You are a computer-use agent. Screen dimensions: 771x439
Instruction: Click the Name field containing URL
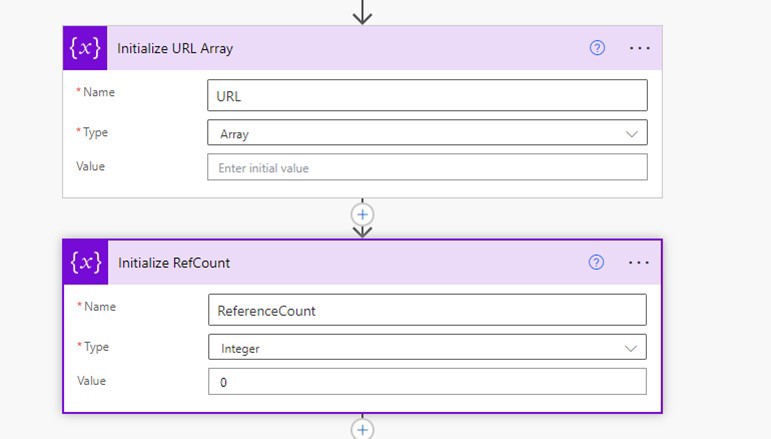coord(426,96)
